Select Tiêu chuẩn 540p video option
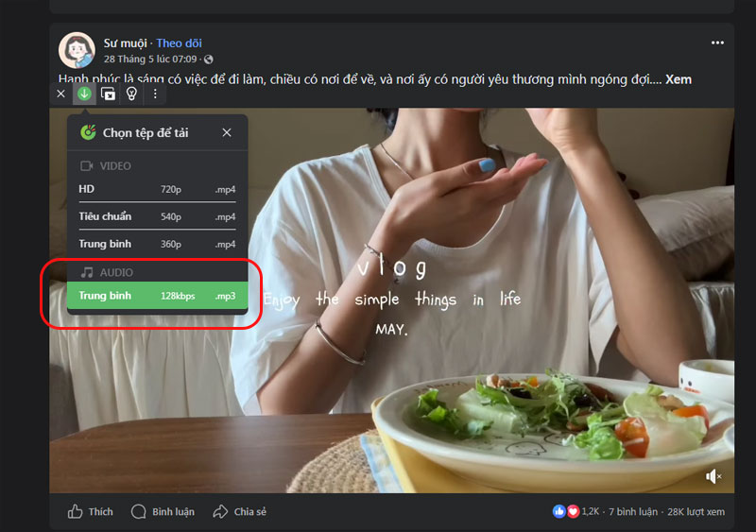The width and height of the screenshot is (756, 532). click(x=157, y=216)
